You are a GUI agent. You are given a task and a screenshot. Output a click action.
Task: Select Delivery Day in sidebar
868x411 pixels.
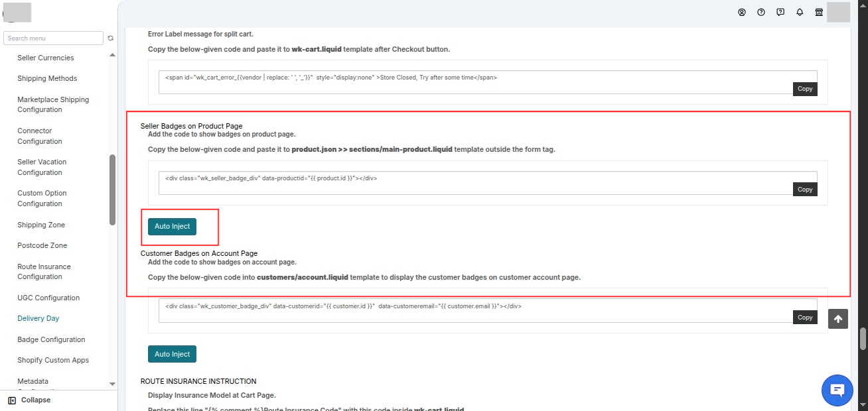coord(38,318)
